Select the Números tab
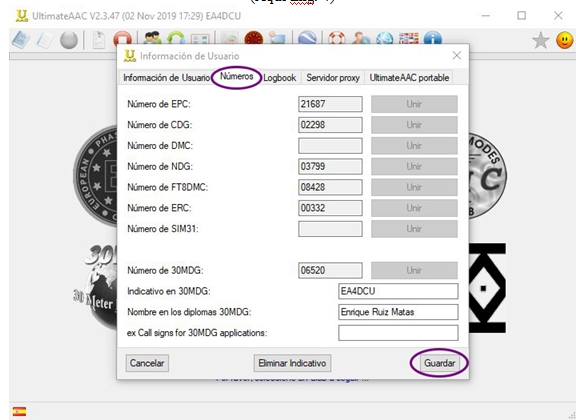 237,76
